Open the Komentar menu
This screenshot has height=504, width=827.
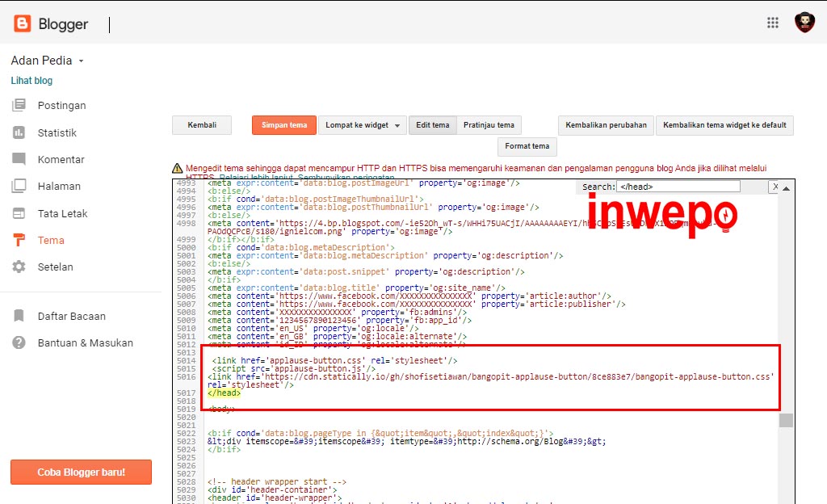(61, 159)
